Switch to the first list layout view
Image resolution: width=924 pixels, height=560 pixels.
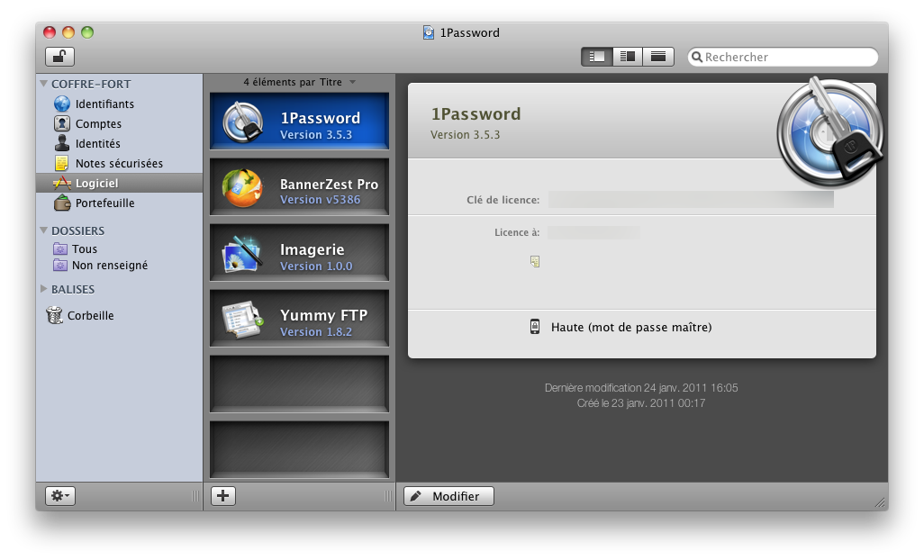596,57
